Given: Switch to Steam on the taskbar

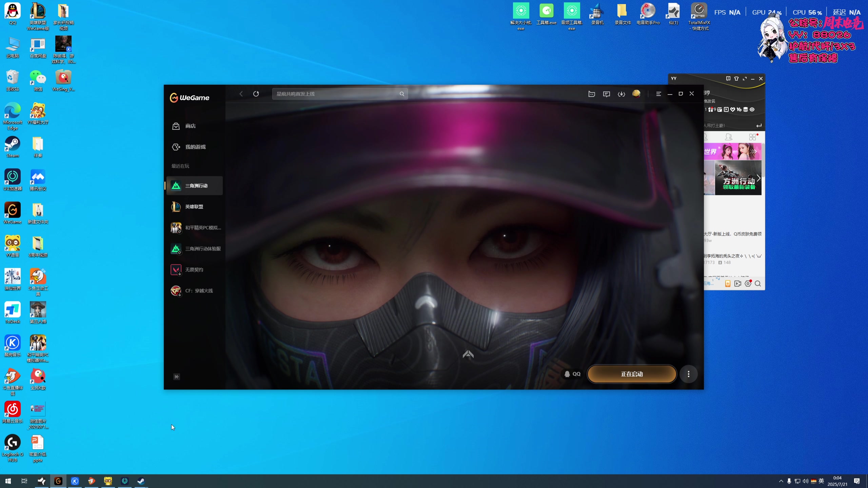Looking at the screenshot, I should pos(141,481).
